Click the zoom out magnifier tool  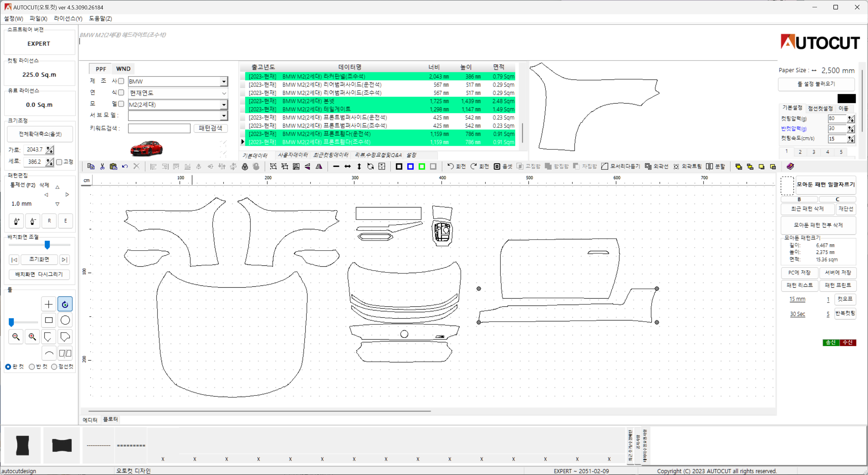16,337
